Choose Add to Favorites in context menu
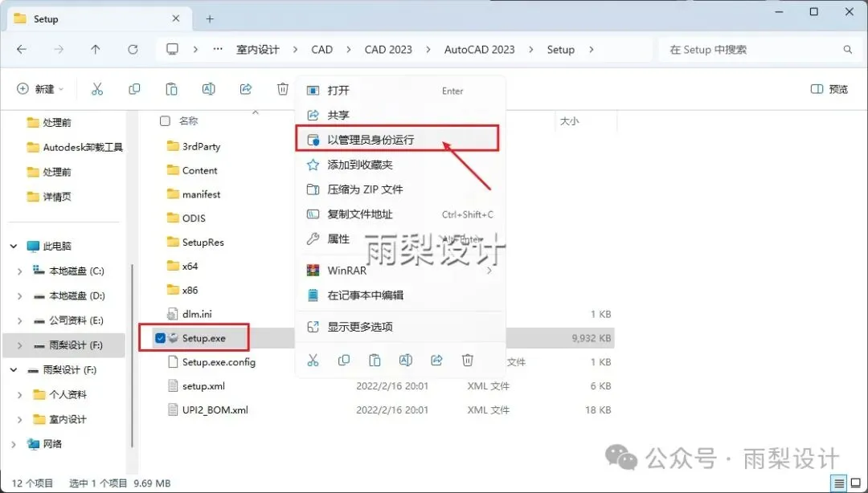The width and height of the screenshot is (868, 493). (400, 165)
